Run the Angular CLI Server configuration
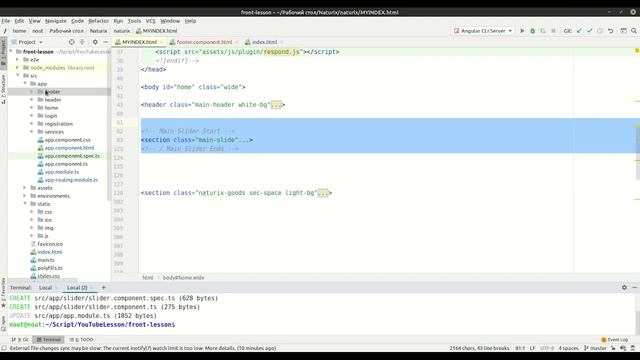The height and width of the screenshot is (360, 640). click(x=522, y=31)
